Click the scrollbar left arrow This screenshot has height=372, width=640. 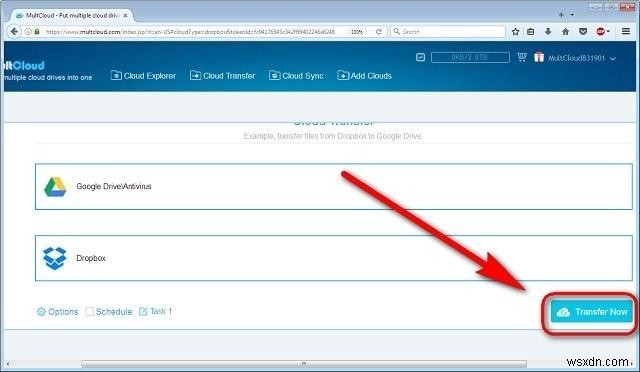click(7, 363)
